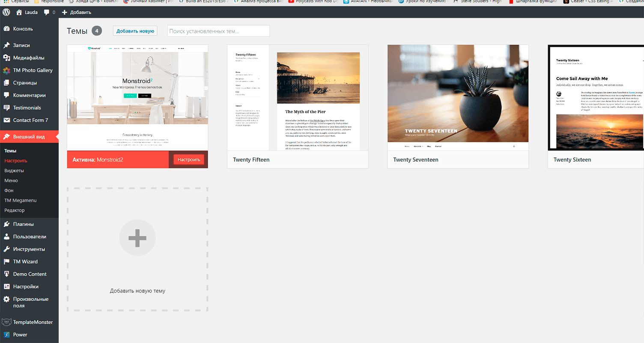The height and width of the screenshot is (343, 644).
Task: Open the responsible bookmark folder
Action: 49,2
